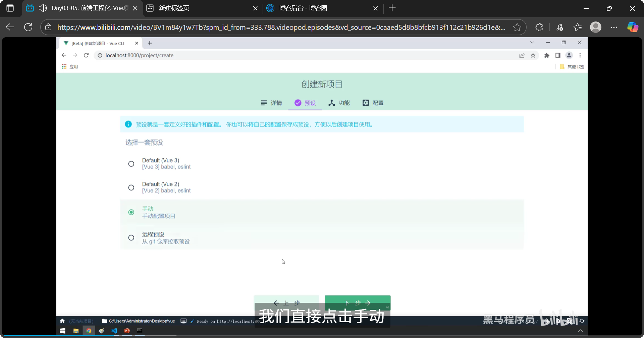Reload the localhost page in inner Chrome
Image resolution: width=644 pixels, height=338 pixels.
coord(86,55)
